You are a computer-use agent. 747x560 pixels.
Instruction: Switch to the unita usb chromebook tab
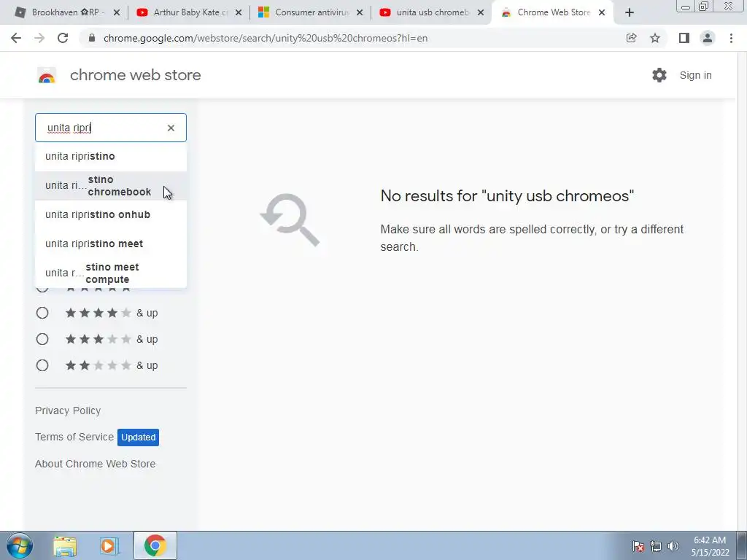(431, 12)
